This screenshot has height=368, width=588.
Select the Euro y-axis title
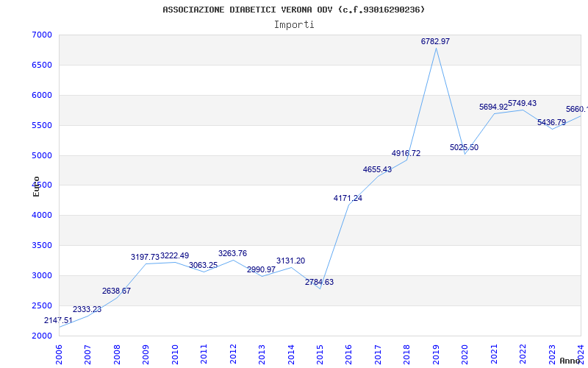click(36, 186)
